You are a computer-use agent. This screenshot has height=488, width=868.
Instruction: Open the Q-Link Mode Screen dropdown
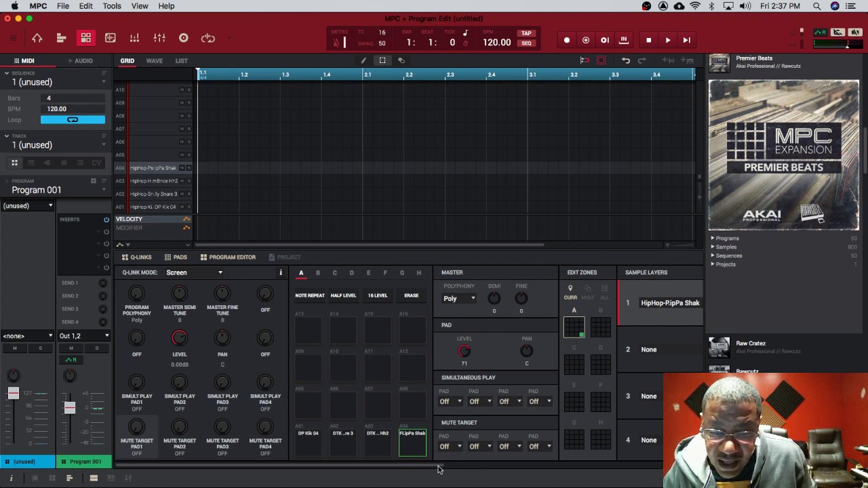[x=194, y=272]
